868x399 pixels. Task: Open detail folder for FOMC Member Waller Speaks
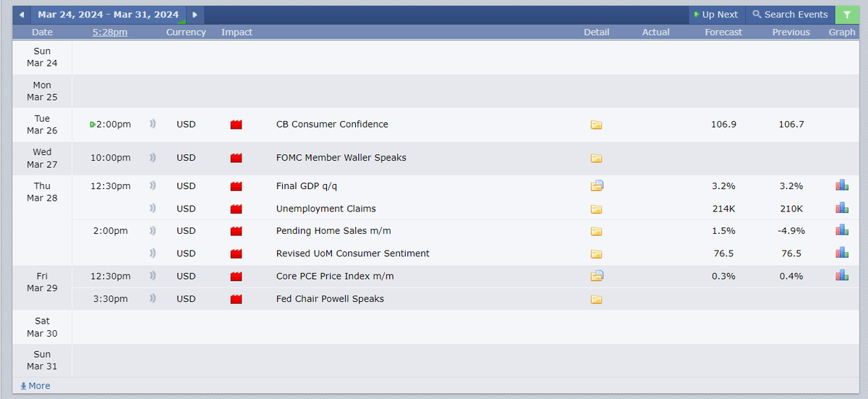click(x=596, y=158)
